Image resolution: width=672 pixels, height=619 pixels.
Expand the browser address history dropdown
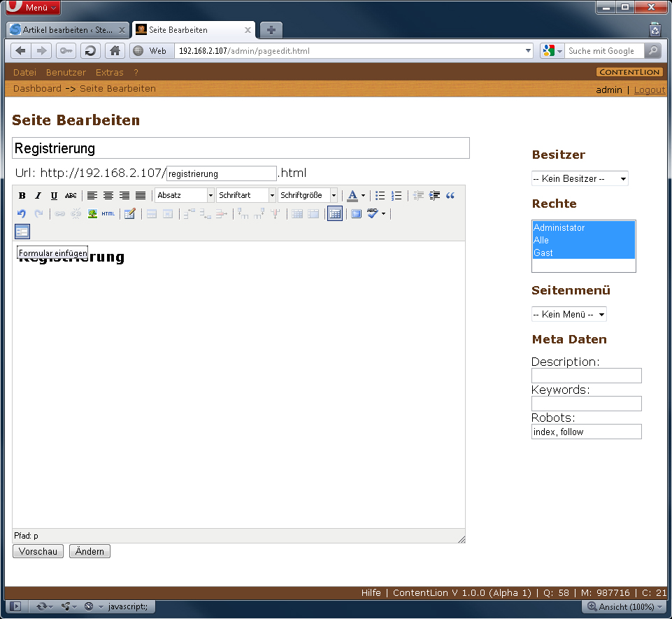[x=528, y=50]
